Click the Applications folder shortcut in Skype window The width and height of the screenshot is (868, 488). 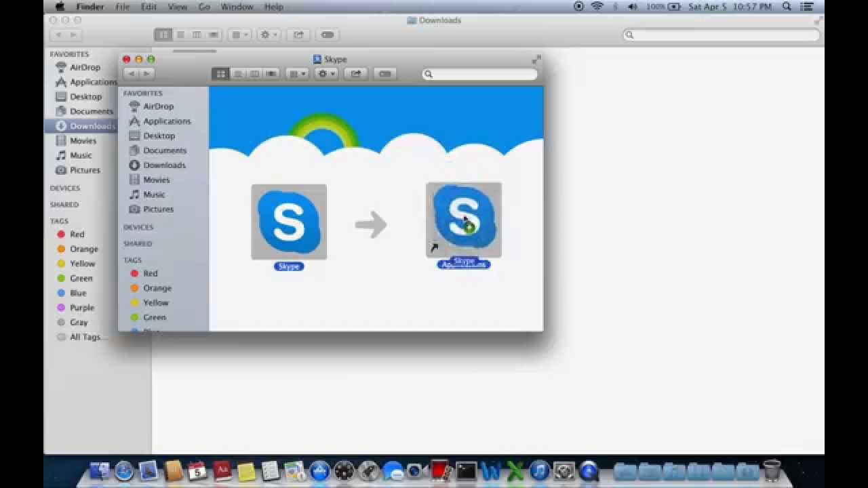(464, 220)
